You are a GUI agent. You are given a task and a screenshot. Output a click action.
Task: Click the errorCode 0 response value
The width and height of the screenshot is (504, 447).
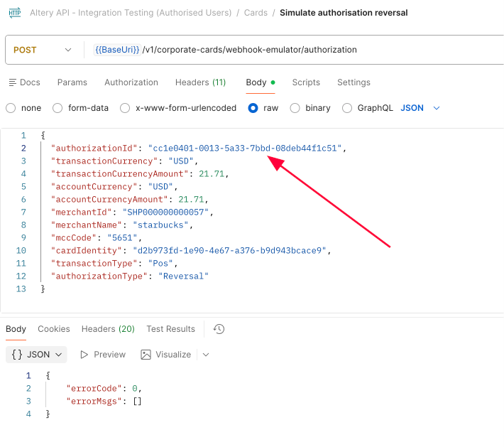[x=135, y=389]
